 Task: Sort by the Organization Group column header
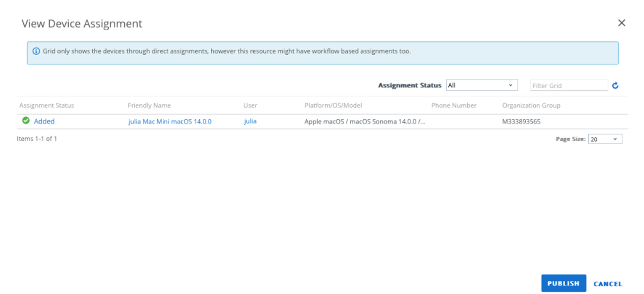pyautogui.click(x=531, y=105)
